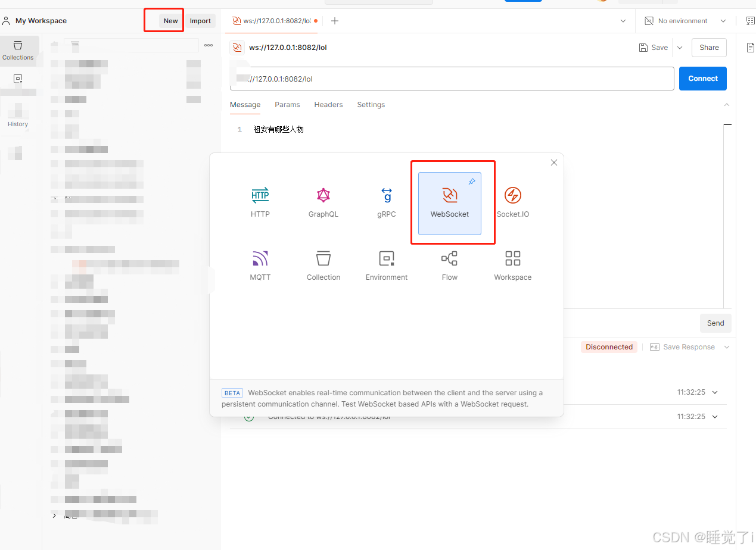Select gRPC request type

pyautogui.click(x=387, y=202)
